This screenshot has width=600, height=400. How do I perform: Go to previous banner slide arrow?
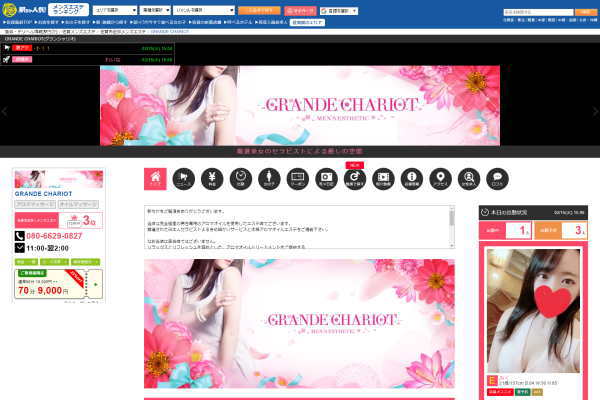[x=5, y=111]
